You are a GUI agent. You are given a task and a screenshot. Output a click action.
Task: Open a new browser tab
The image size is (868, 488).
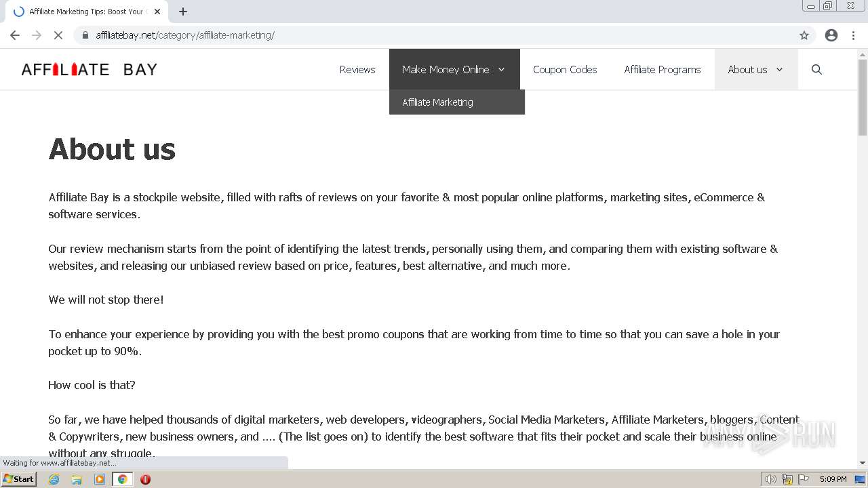(x=183, y=12)
